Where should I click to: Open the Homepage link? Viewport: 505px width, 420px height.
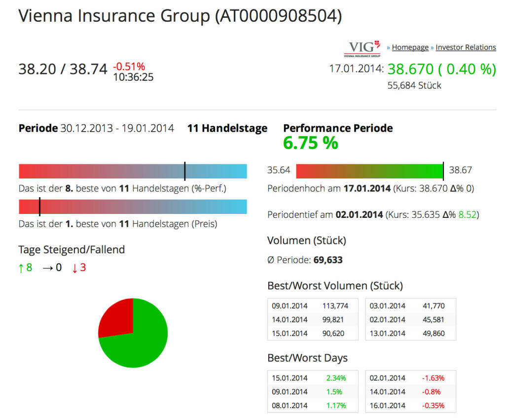[410, 47]
